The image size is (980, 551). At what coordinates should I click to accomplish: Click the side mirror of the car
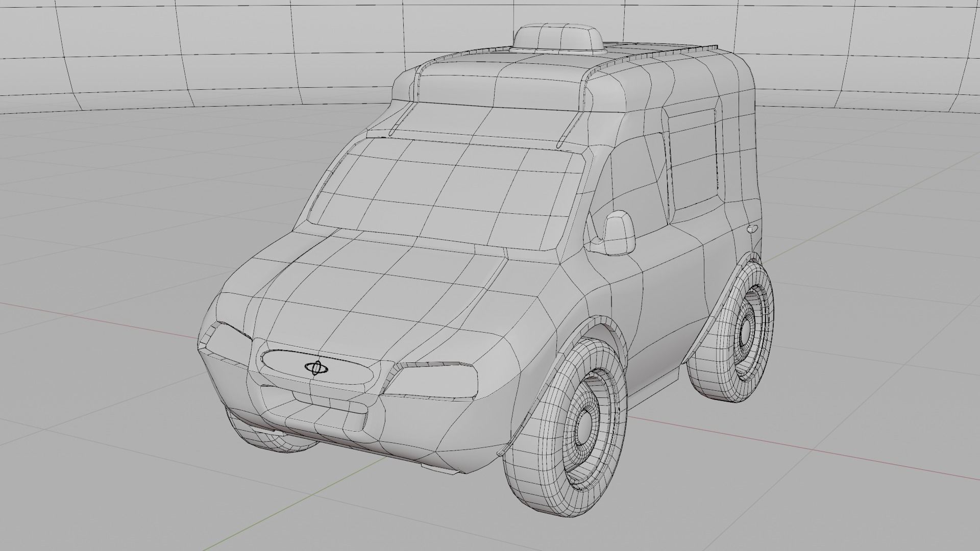click(618, 233)
